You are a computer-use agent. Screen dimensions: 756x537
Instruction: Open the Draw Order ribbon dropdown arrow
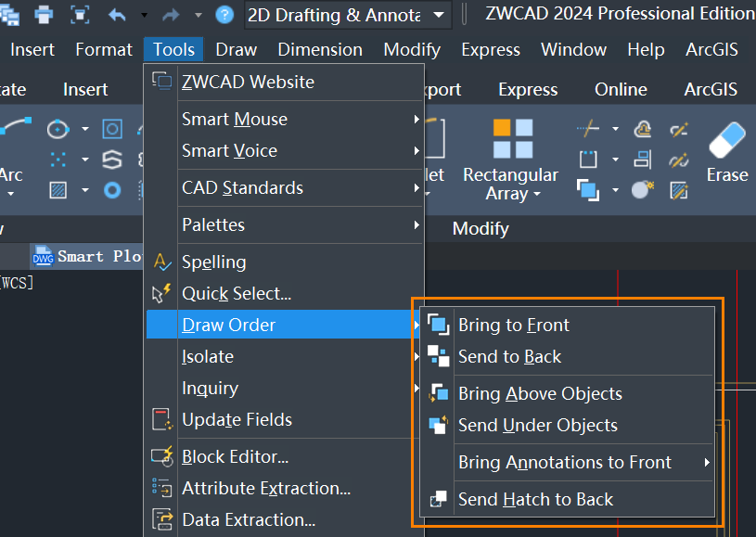click(615, 190)
